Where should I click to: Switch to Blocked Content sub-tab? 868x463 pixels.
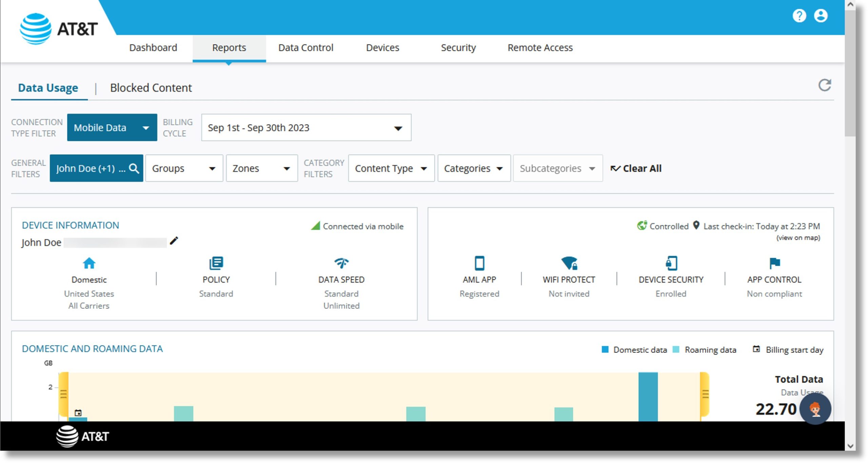(x=151, y=88)
